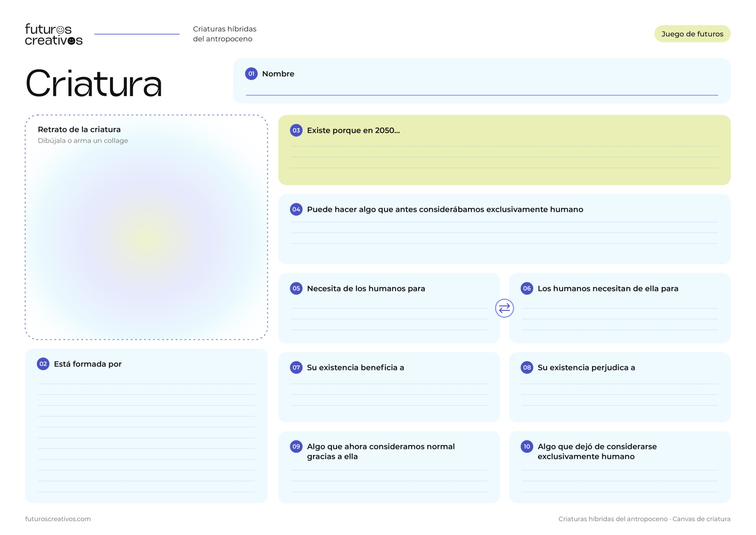Click the first writing line under Está formada por
The width and height of the screenshot is (756, 535).
pos(146,384)
